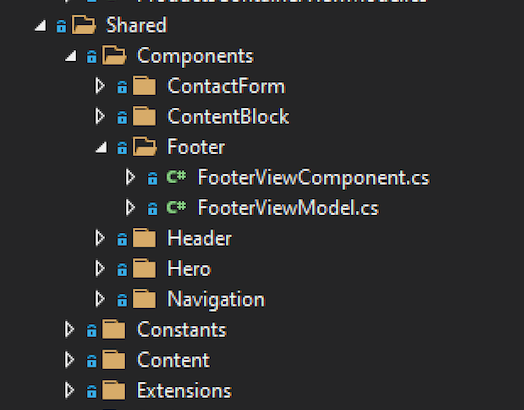Select the Header folder label
Viewport: 524px width, 410px height.
(200, 238)
